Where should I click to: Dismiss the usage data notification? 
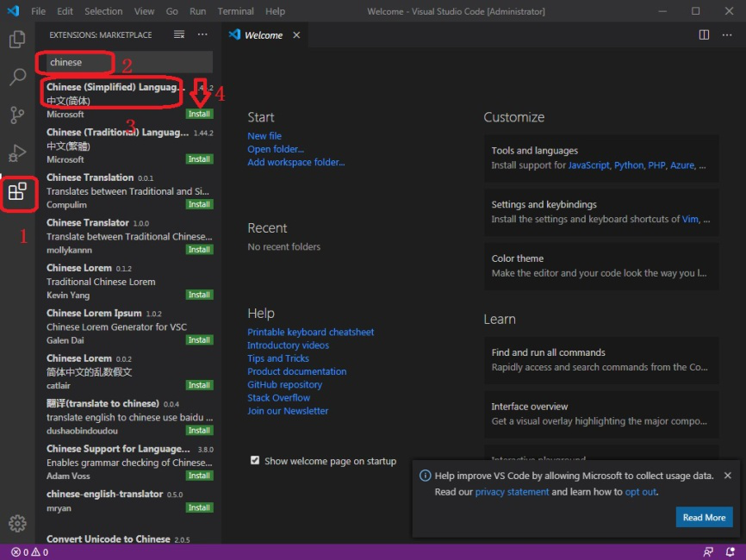[728, 476]
